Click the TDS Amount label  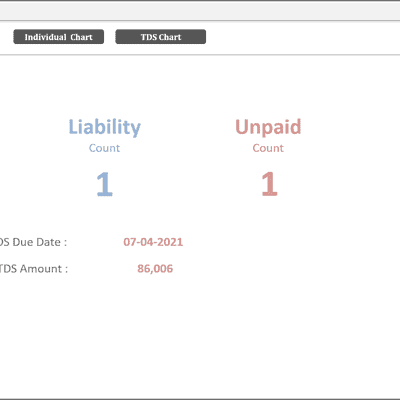pyautogui.click(x=34, y=269)
